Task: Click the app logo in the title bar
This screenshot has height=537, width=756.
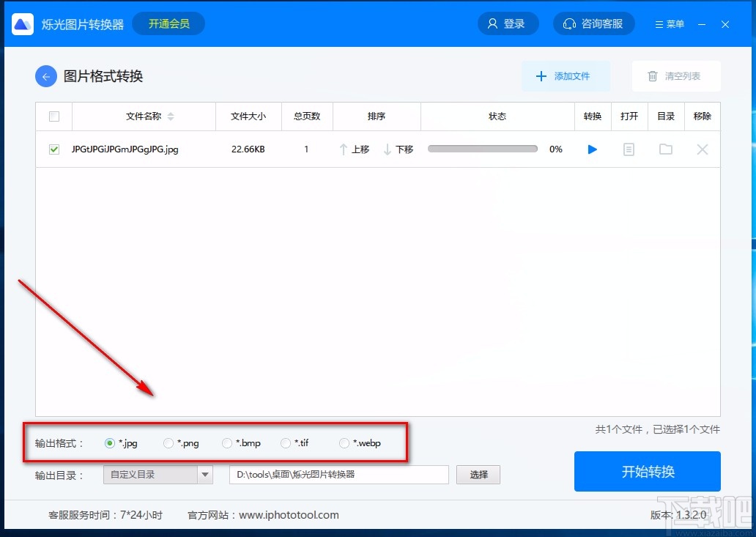Action: 23,23
